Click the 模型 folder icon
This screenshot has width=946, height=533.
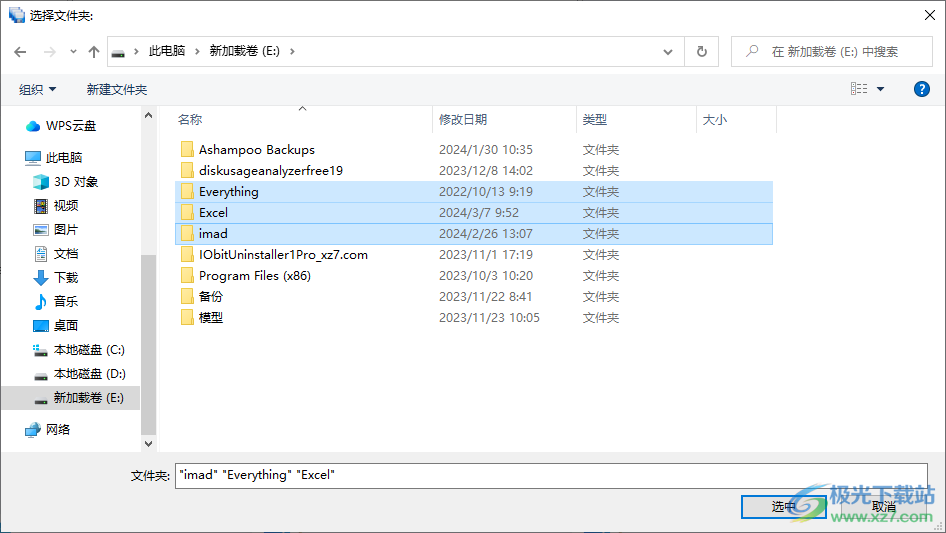tap(187, 317)
